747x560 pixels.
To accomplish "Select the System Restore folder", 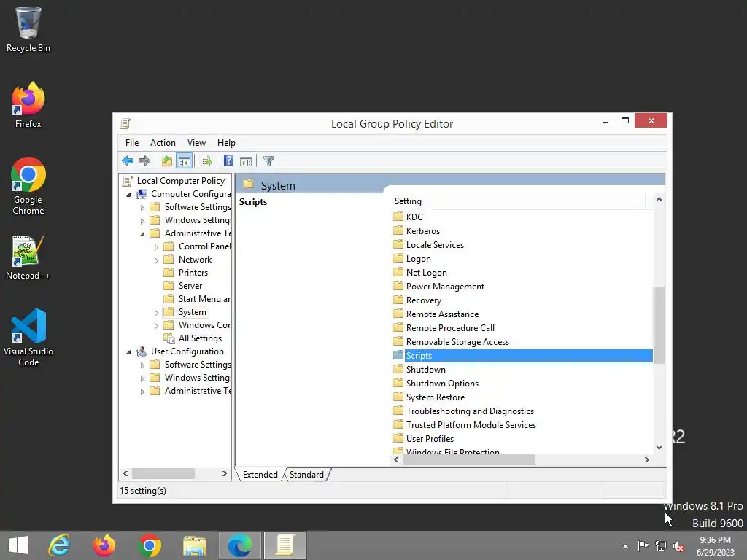I will click(435, 397).
